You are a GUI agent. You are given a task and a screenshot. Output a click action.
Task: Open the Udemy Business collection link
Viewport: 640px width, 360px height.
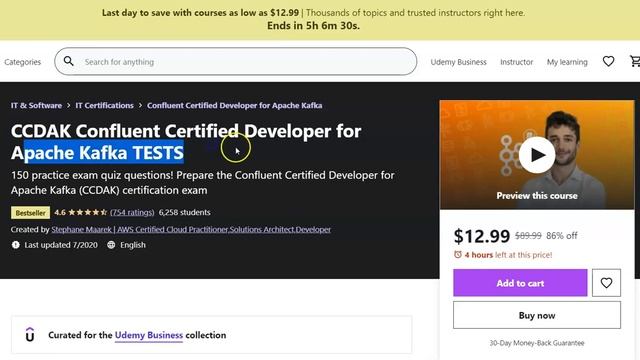149,335
